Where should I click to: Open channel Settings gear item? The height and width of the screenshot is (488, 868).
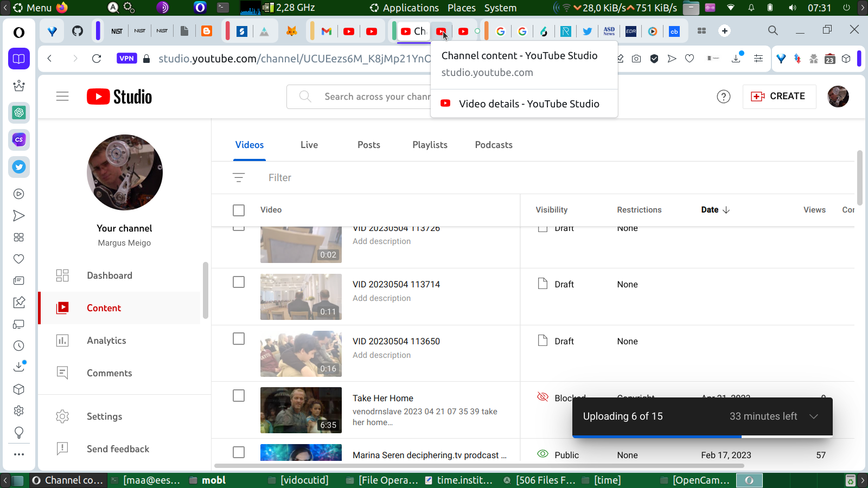[x=104, y=416]
